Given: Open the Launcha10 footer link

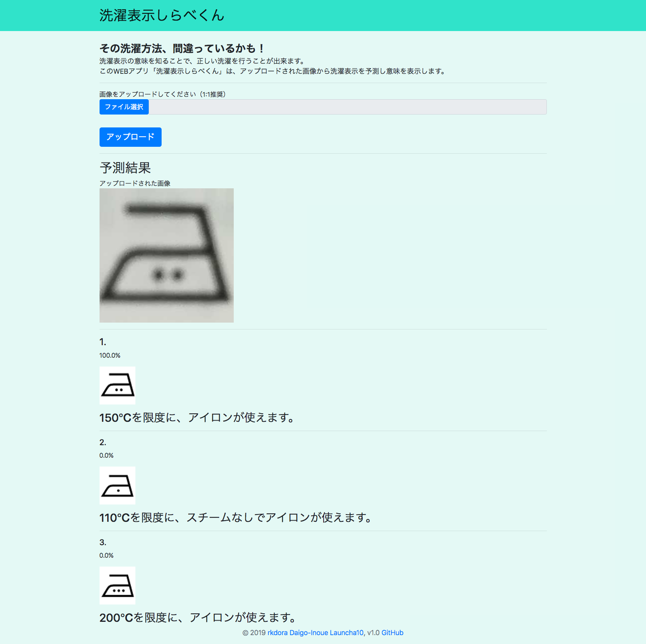Looking at the screenshot, I should click(347, 633).
